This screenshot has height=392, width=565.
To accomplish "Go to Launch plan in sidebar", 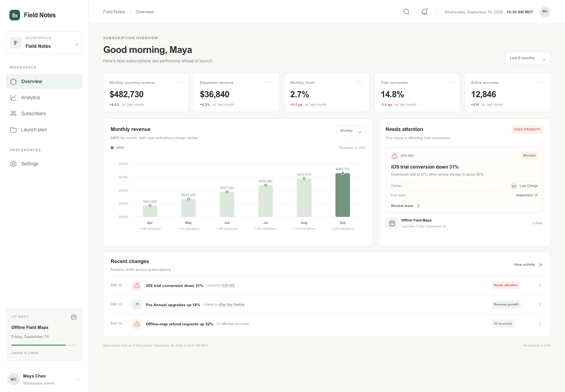I will point(44,130).
